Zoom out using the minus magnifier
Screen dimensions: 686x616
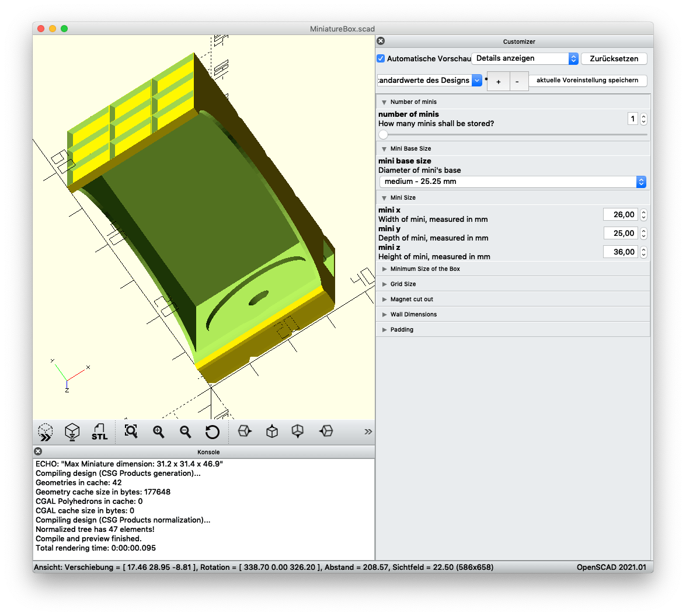click(x=186, y=432)
